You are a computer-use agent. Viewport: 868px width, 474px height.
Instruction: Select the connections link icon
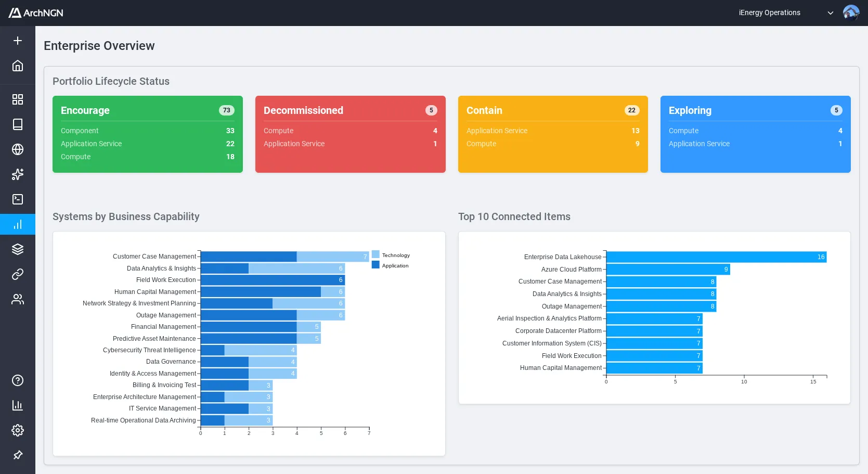tap(18, 274)
